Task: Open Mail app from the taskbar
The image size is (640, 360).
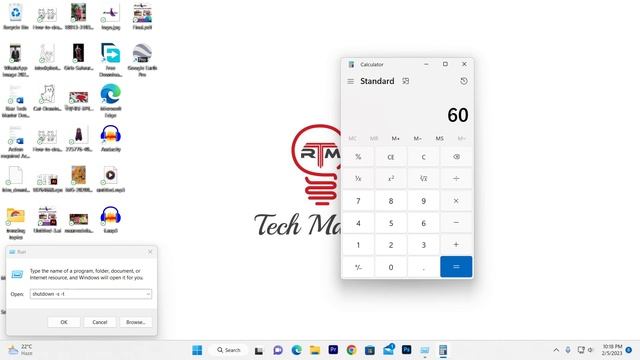Action: 389,350
